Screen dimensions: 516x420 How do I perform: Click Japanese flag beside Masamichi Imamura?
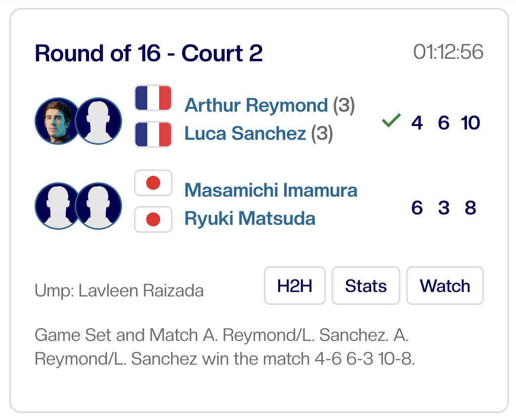pyautogui.click(x=153, y=183)
